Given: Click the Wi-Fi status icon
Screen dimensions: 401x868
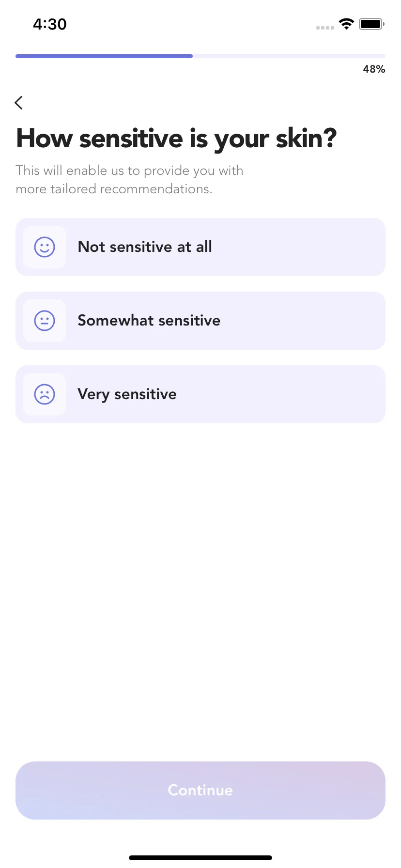Looking at the screenshot, I should pyautogui.click(x=346, y=24).
